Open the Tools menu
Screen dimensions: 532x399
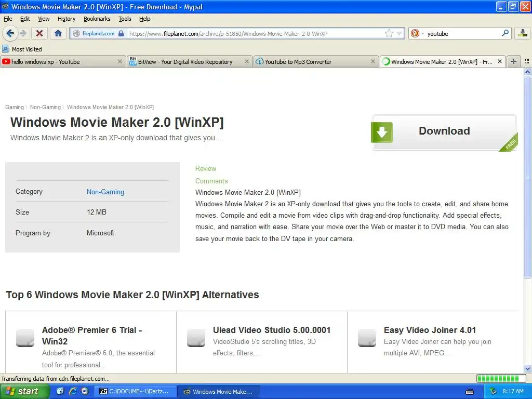[125, 19]
